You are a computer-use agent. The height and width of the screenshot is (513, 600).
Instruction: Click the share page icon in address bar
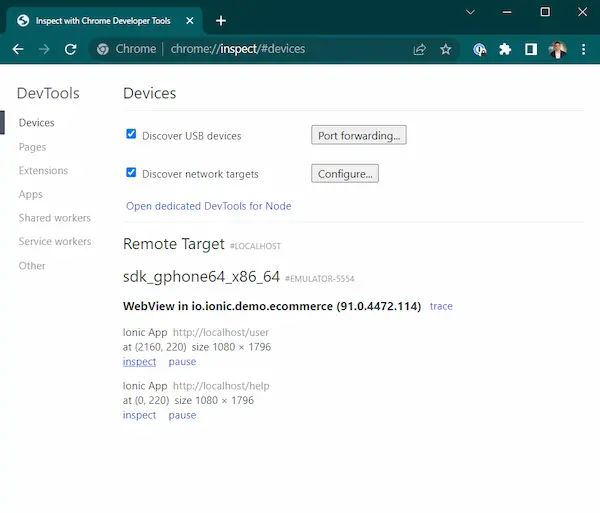420,49
